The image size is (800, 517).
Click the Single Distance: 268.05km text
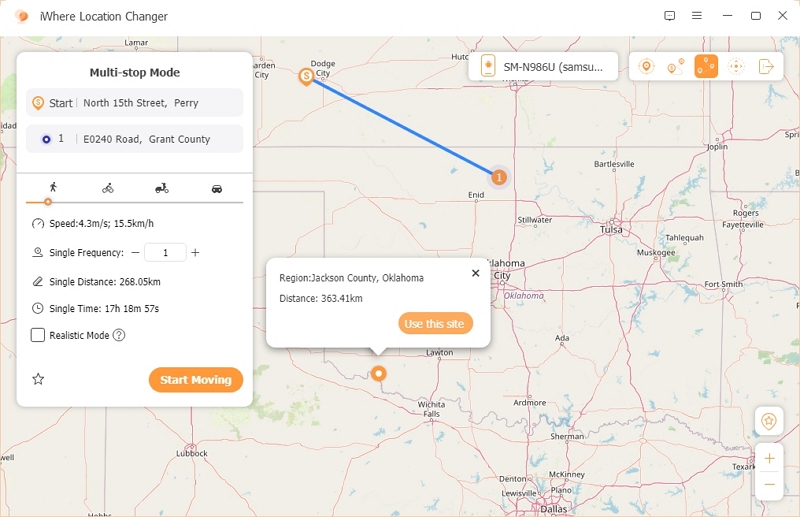(x=105, y=282)
